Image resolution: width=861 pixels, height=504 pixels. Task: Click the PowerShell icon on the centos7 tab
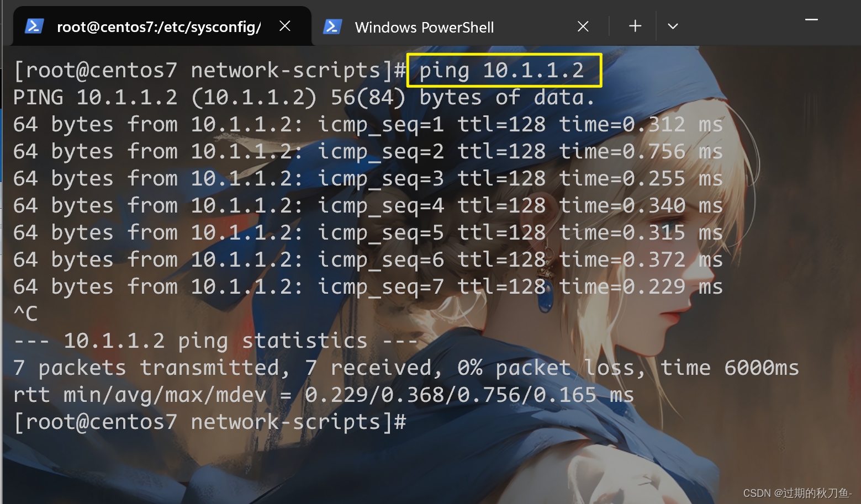pos(34,26)
